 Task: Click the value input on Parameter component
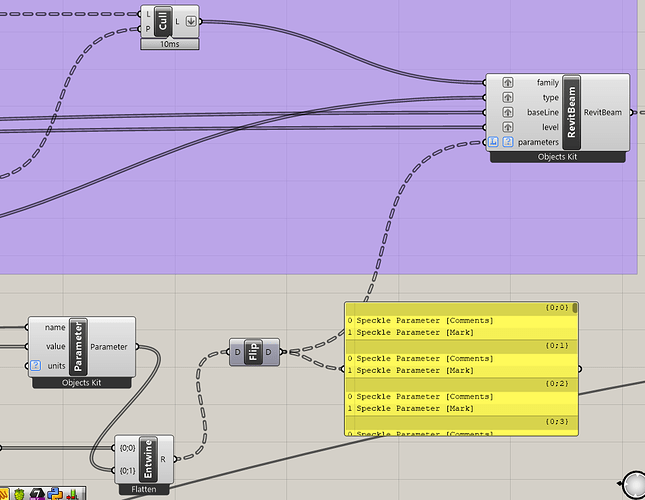[56, 346]
